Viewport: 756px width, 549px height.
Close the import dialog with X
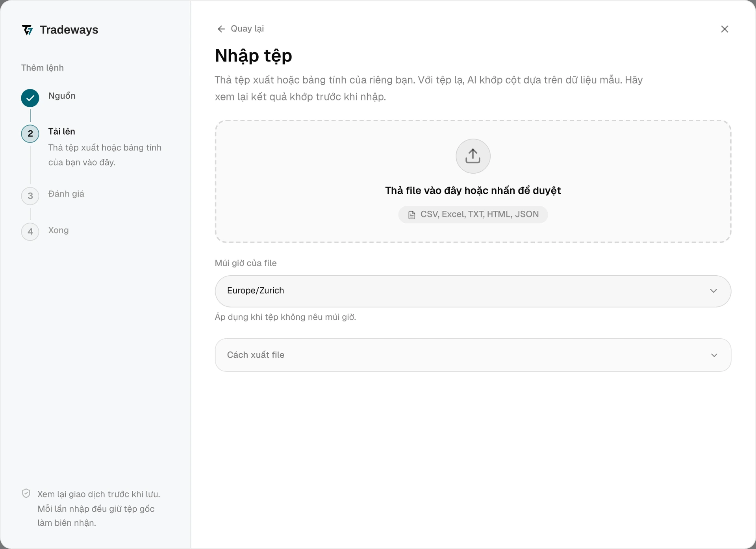pos(724,29)
